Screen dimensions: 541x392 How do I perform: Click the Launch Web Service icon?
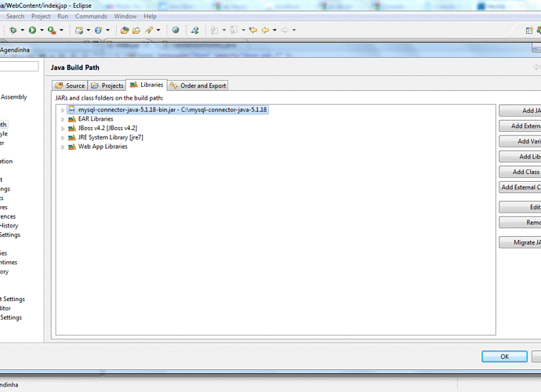[195, 31]
